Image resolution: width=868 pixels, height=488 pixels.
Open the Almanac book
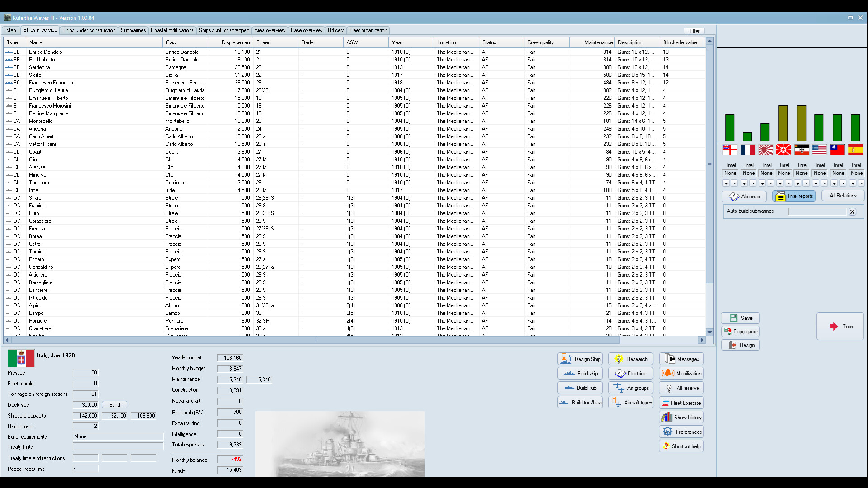[x=744, y=197]
